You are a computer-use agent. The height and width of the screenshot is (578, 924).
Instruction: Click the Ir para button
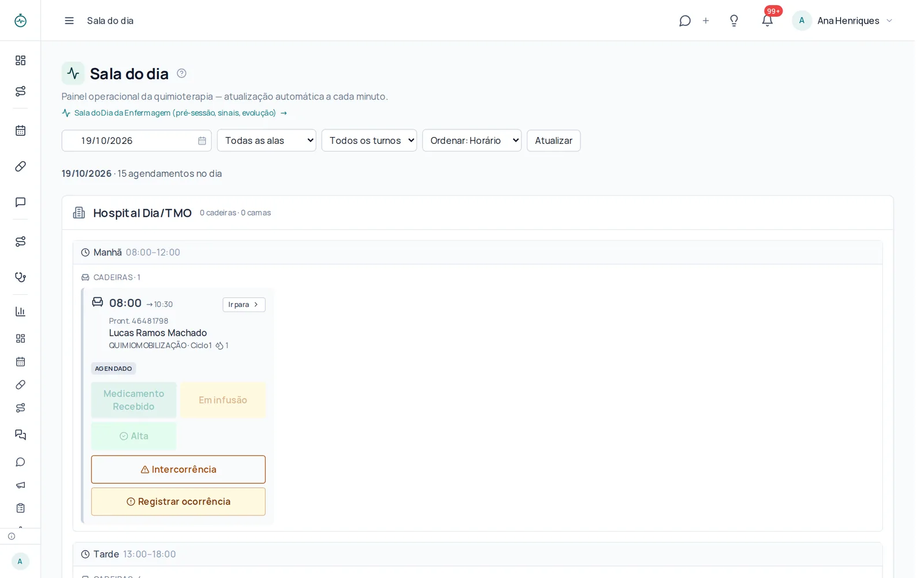click(x=244, y=305)
